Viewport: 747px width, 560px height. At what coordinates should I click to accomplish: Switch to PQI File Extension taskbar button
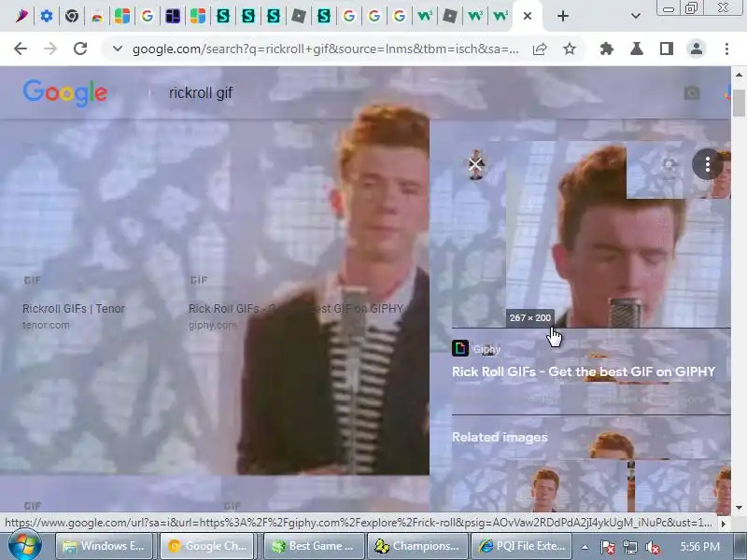[522, 546]
